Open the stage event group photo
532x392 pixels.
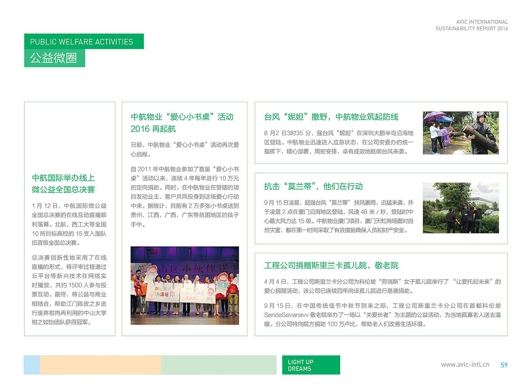(x=185, y=285)
